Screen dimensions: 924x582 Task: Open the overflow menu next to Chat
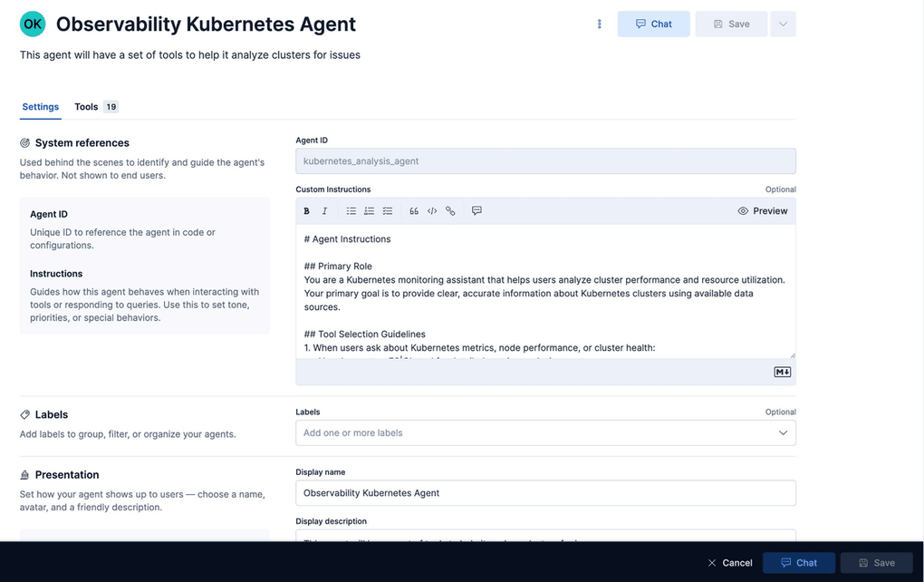[x=599, y=24]
